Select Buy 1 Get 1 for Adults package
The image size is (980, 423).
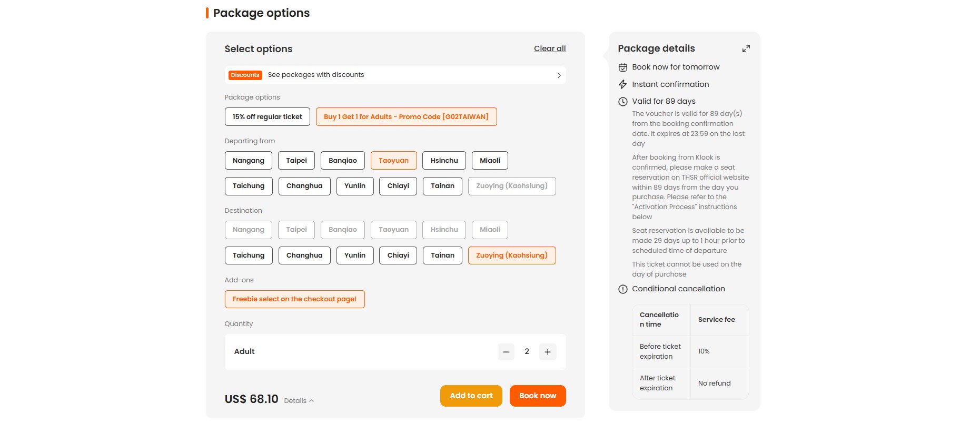click(x=406, y=117)
